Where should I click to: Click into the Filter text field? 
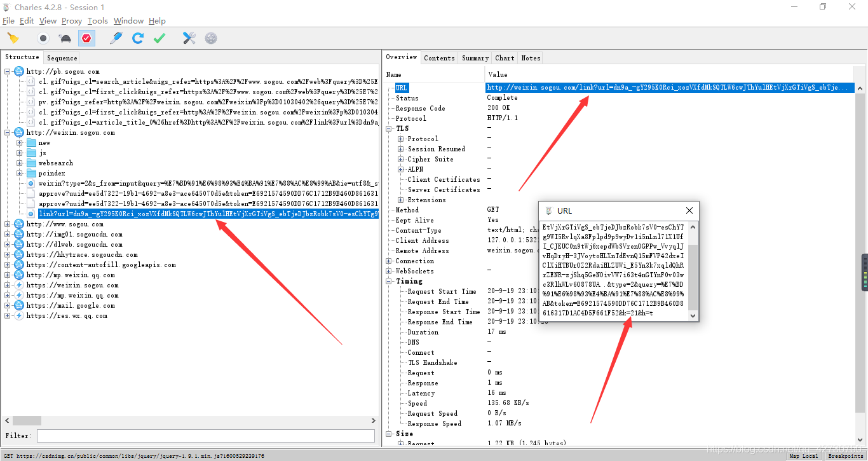click(x=205, y=436)
